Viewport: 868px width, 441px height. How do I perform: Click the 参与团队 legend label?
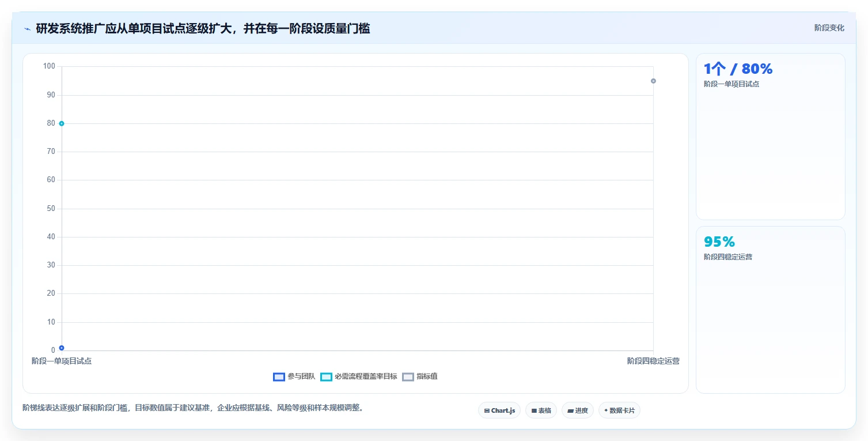301,376
